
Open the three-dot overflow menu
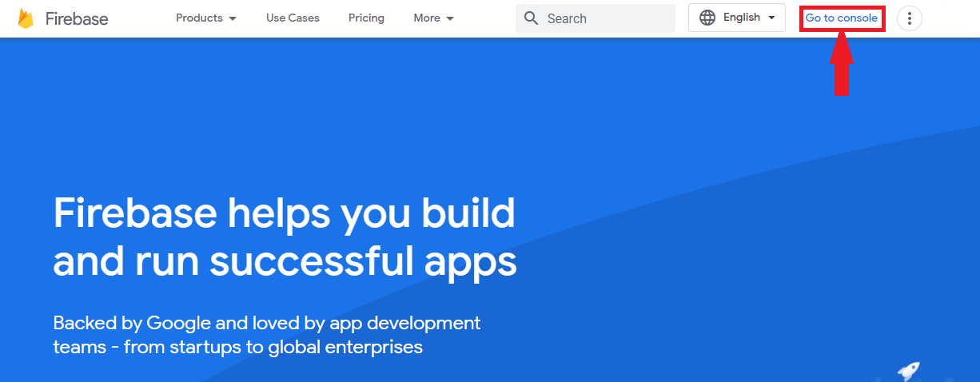pos(910,18)
